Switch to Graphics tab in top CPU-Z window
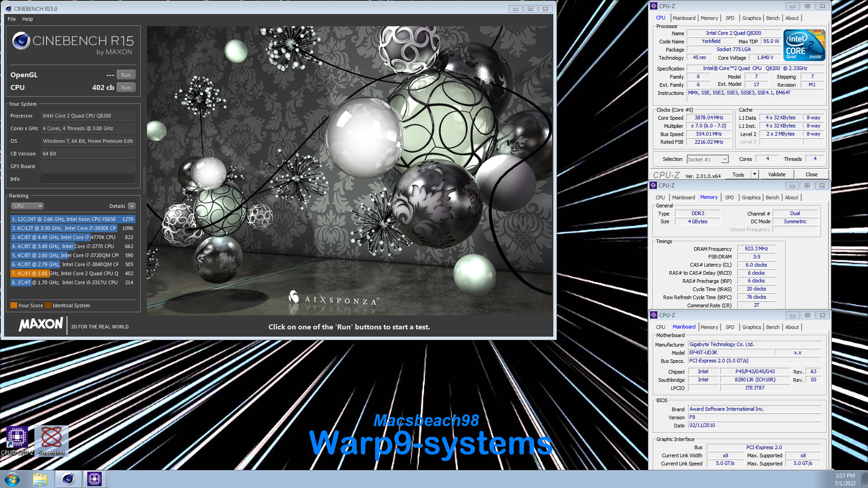The height and width of the screenshot is (488, 868). point(752,18)
